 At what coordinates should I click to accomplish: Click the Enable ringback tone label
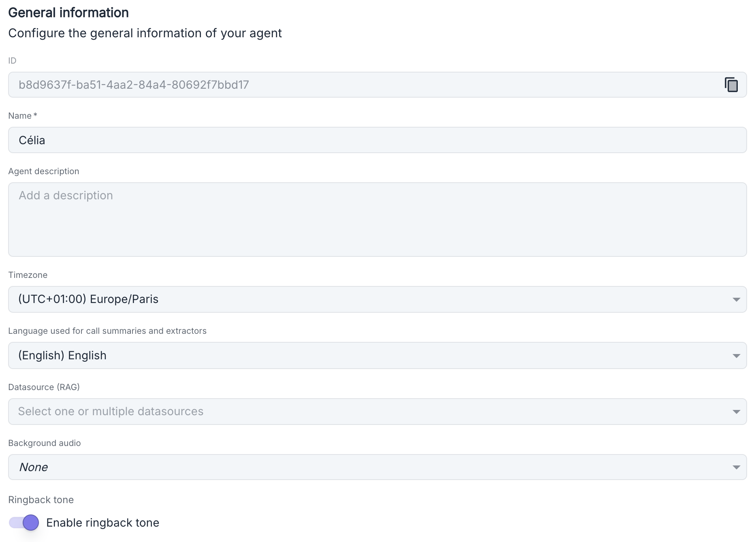pyautogui.click(x=103, y=523)
